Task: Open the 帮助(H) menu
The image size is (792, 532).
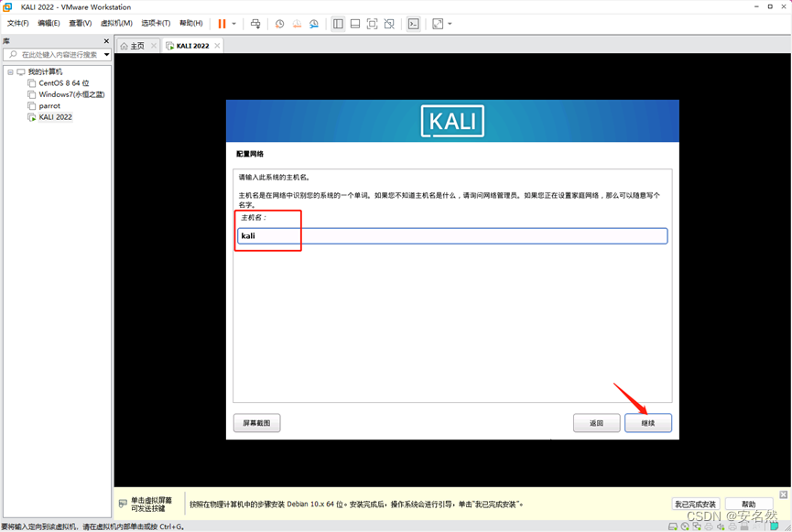Action: pos(191,23)
